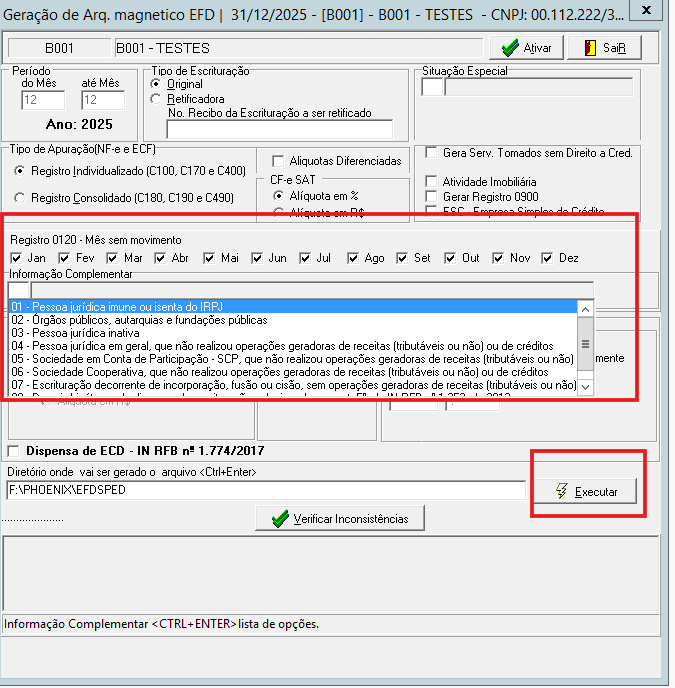Toggle Atividade Imobiliária checkbox
This screenshot has height=688, width=675.
click(x=431, y=181)
